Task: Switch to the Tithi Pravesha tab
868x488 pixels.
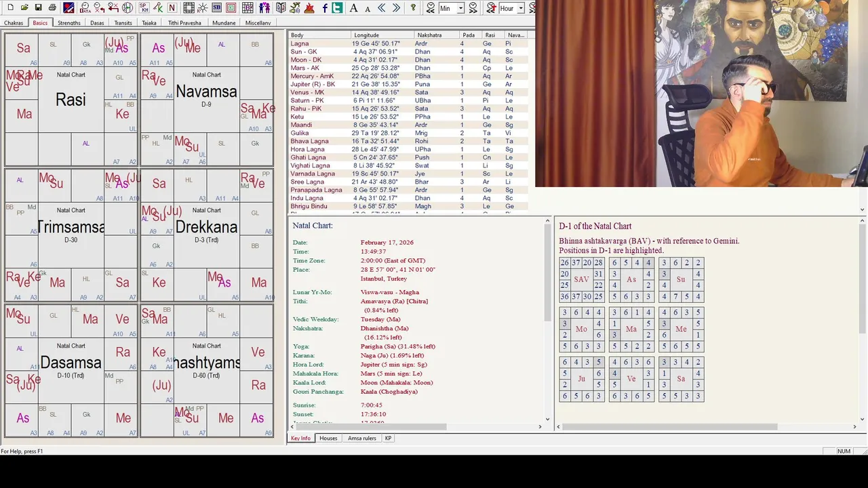Action: [x=184, y=22]
